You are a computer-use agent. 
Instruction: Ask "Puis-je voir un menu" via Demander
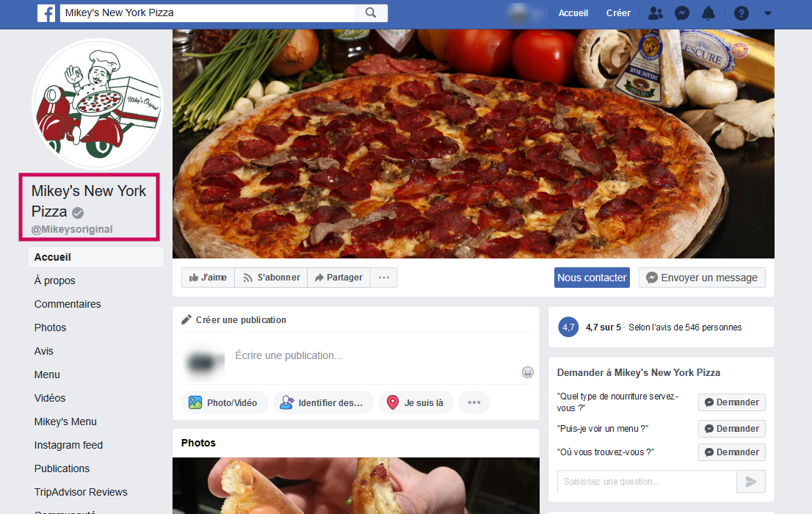pos(732,429)
